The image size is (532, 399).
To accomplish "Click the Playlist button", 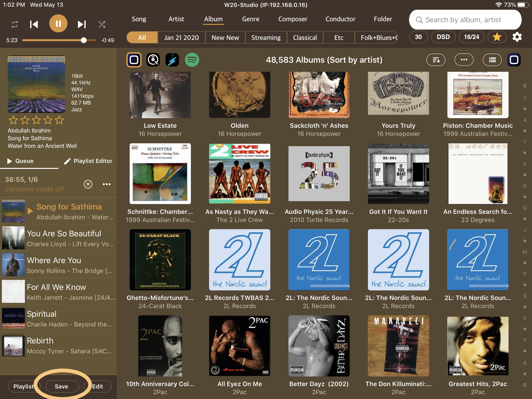I will pos(24,386).
